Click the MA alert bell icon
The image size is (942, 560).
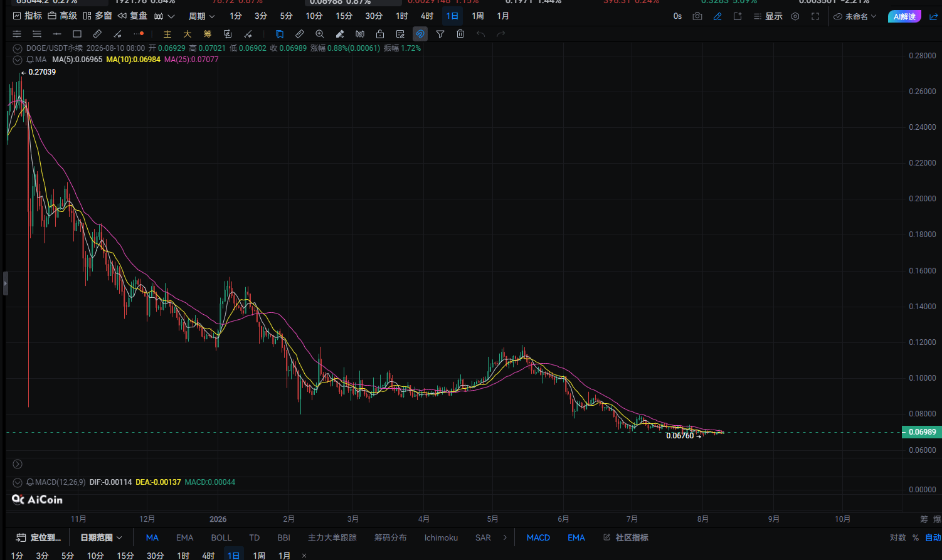pyautogui.click(x=29, y=60)
